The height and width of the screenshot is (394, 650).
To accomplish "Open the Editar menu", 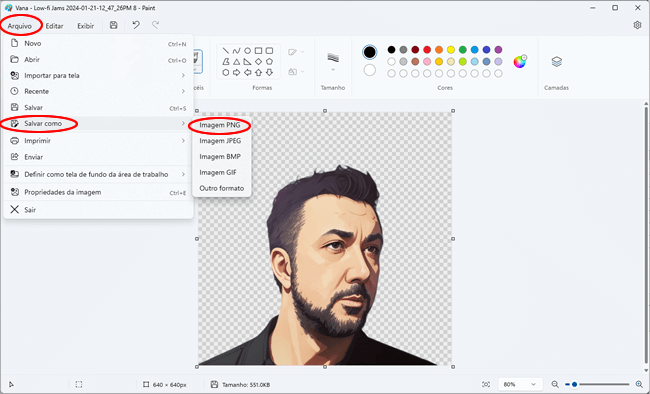I will point(54,26).
